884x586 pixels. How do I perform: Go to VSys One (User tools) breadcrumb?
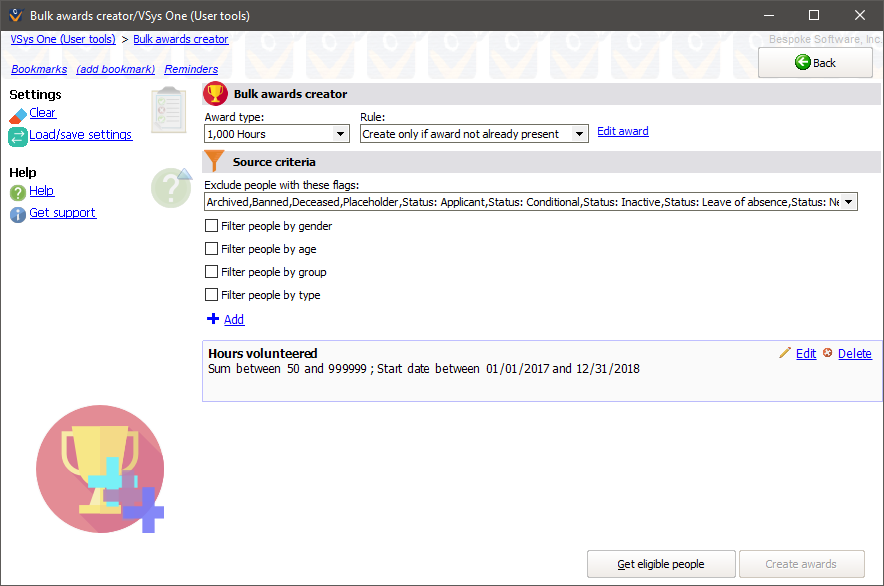coord(63,40)
